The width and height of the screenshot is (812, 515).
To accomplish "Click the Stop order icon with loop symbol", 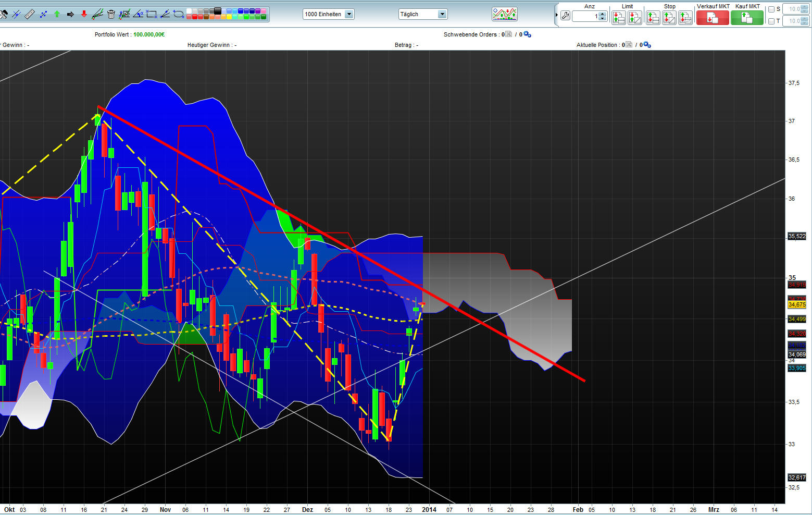I will [x=685, y=18].
